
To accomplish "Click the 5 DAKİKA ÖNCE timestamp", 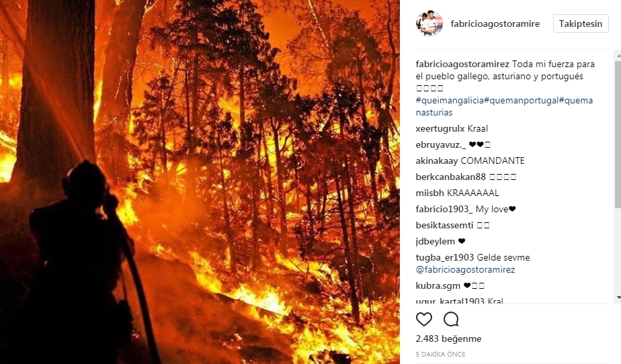I will tap(440, 355).
